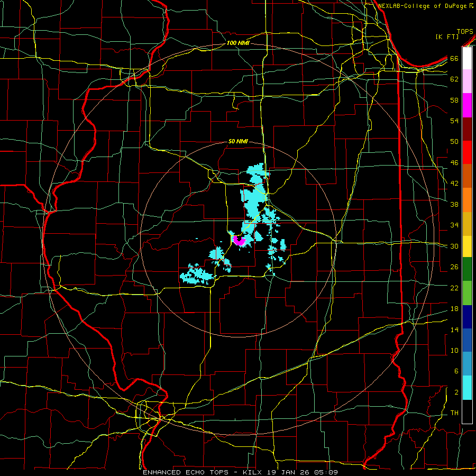Viewport: 476px width, 476px height.
Task: Click the white swatch in the tops legend
Action: pos(467,58)
